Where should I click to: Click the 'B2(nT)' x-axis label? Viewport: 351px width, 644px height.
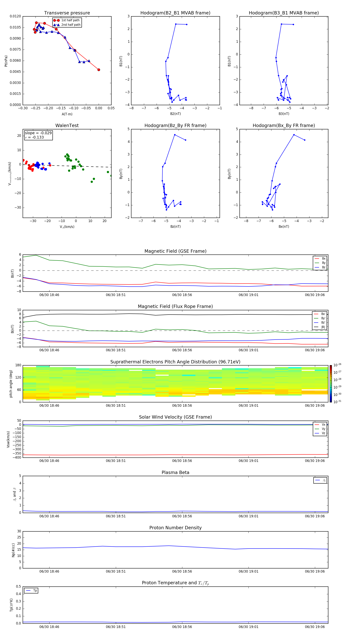point(175,114)
